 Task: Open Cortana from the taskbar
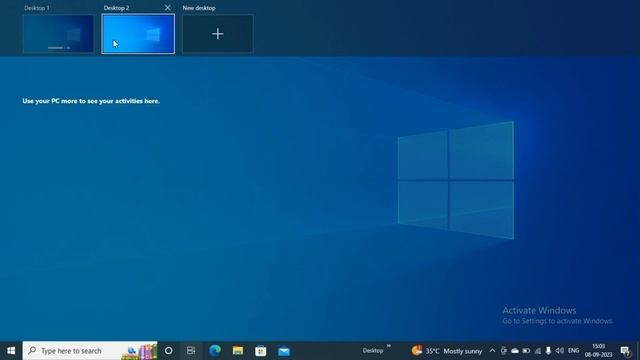tap(169, 351)
